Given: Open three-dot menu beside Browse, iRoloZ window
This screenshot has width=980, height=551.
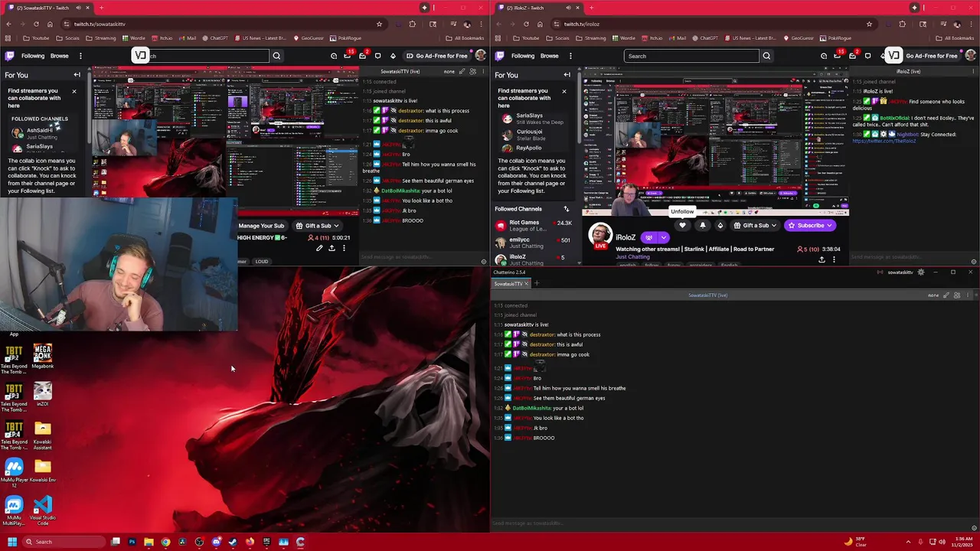Looking at the screenshot, I should tap(570, 56).
